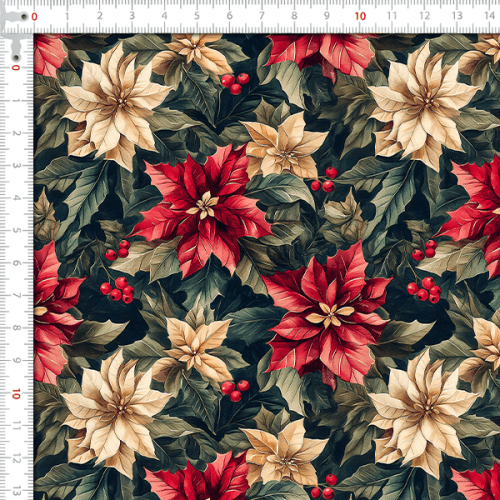
Task: Click the red 10 on vertical ruler
Action: pos(16,394)
